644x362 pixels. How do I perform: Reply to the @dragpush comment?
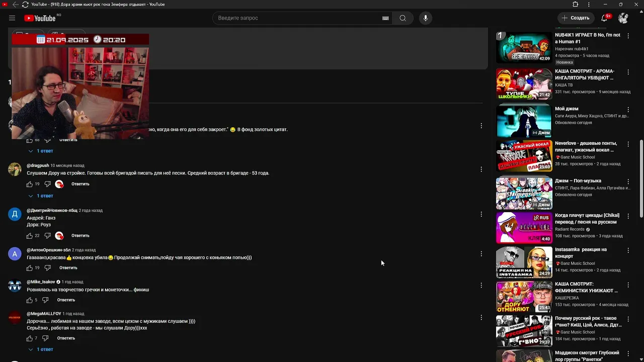tap(80, 184)
